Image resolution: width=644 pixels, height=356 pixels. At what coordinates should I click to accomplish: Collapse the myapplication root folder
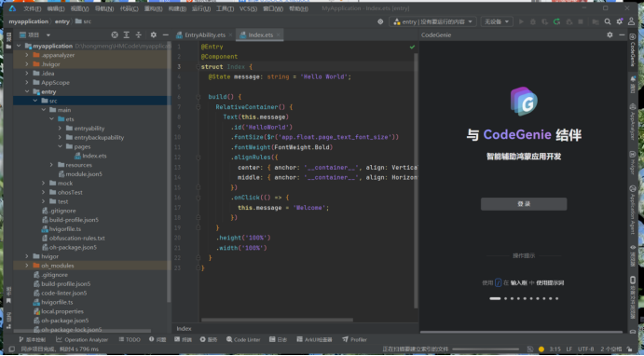click(x=19, y=46)
